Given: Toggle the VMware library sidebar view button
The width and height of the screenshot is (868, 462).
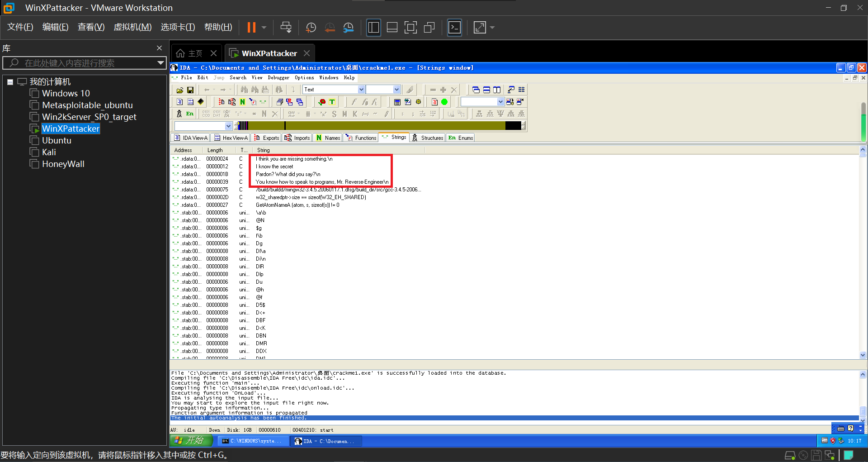Looking at the screenshot, I should [x=373, y=28].
